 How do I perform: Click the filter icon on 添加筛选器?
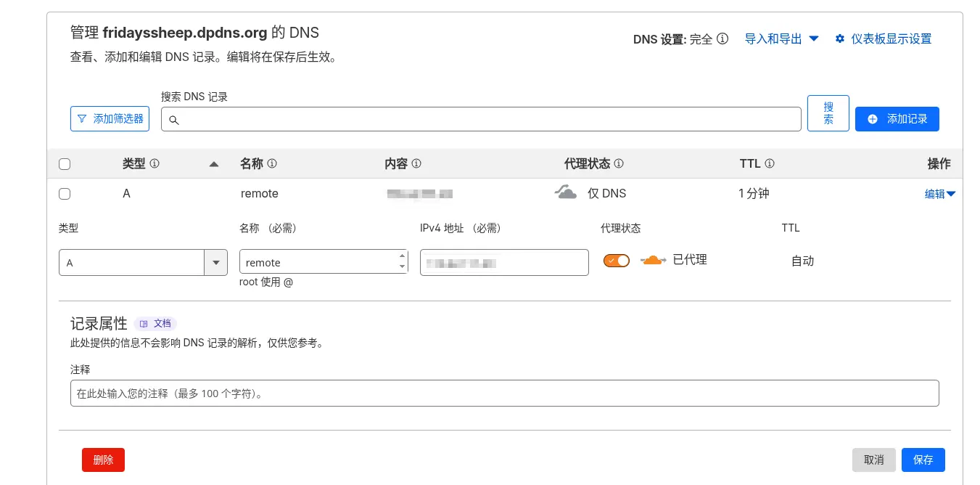(x=82, y=118)
